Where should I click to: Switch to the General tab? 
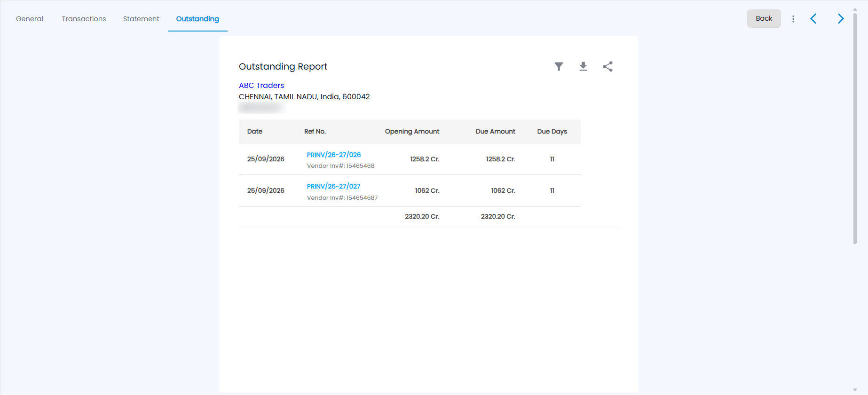pyautogui.click(x=30, y=19)
